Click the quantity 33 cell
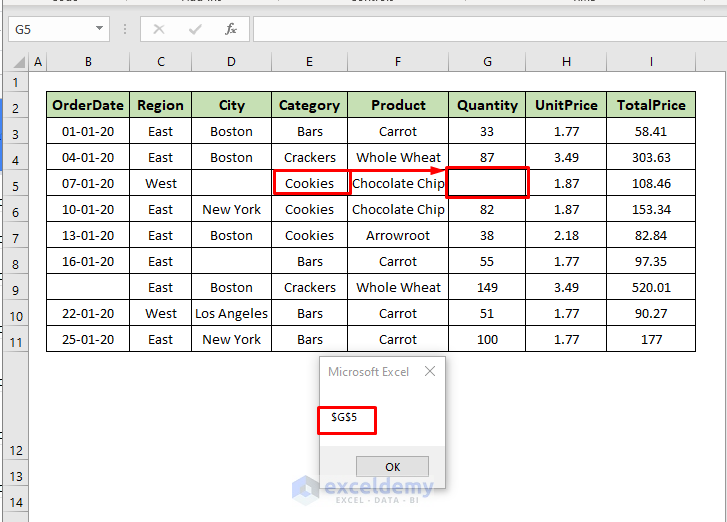 point(487,131)
